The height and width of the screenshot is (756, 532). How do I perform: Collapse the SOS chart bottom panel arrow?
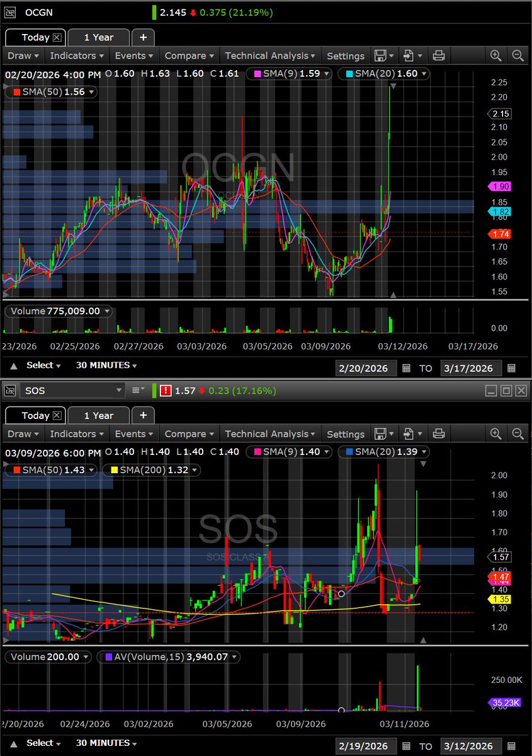click(x=13, y=743)
